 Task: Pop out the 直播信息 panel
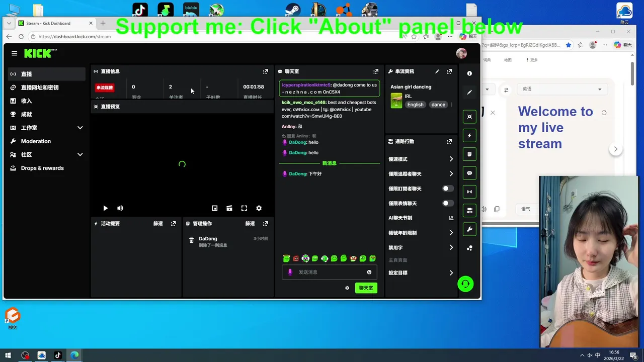(x=266, y=71)
